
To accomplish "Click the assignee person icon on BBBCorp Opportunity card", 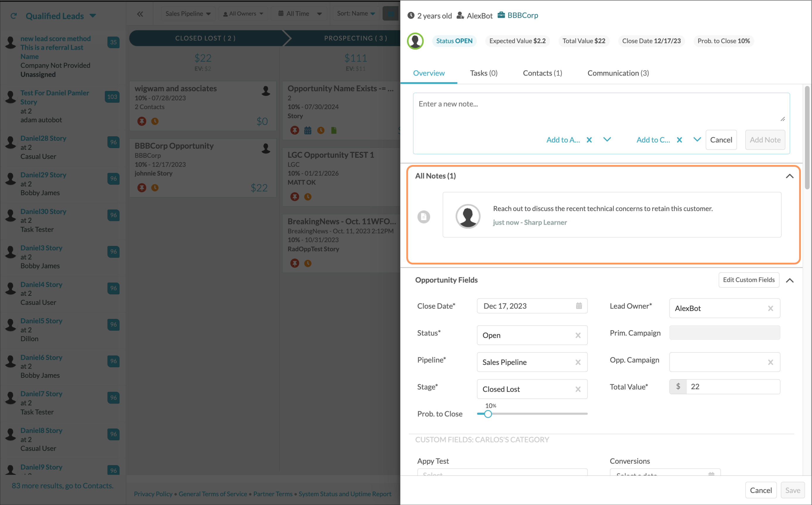I will (x=266, y=149).
